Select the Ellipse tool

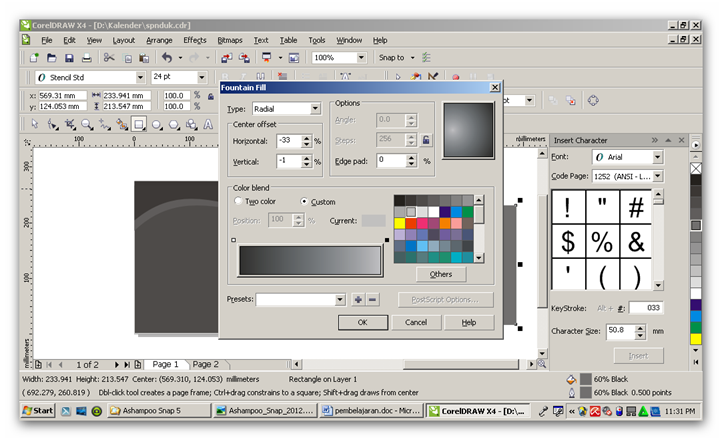tap(157, 124)
